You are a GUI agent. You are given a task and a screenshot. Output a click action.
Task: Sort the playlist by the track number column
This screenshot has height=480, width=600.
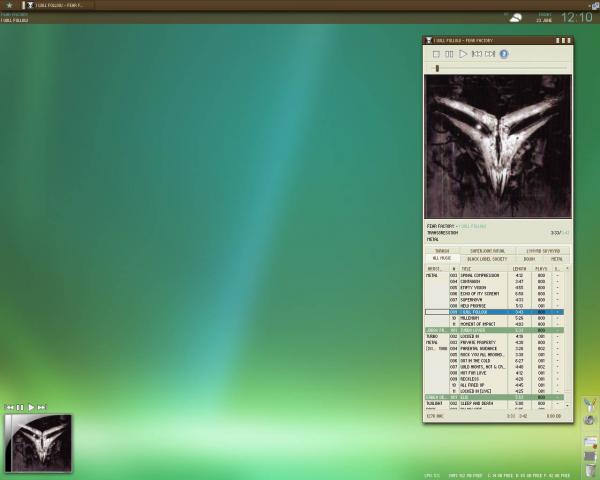click(x=454, y=269)
